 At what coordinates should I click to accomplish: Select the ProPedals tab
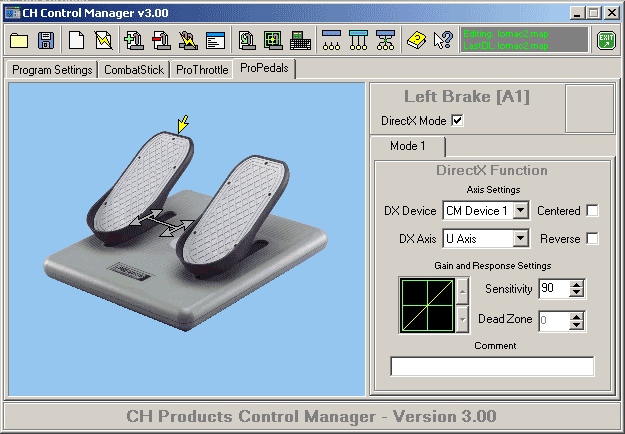tap(264, 68)
